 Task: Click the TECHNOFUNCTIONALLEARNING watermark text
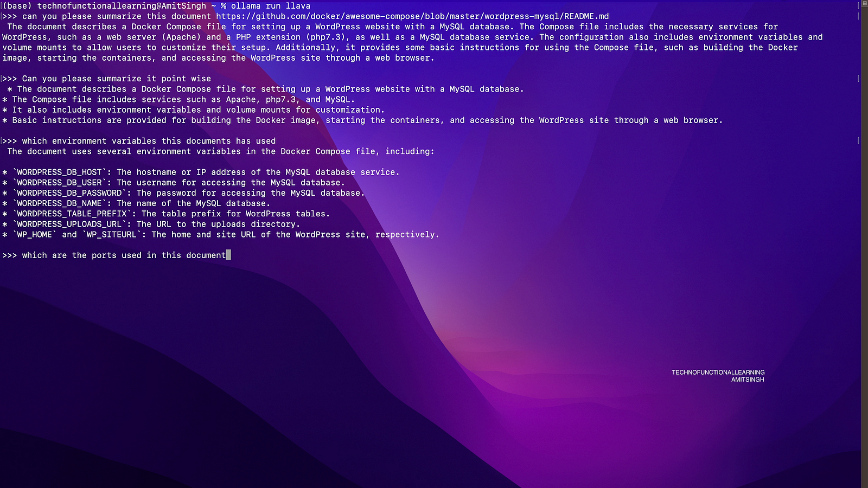tap(718, 373)
